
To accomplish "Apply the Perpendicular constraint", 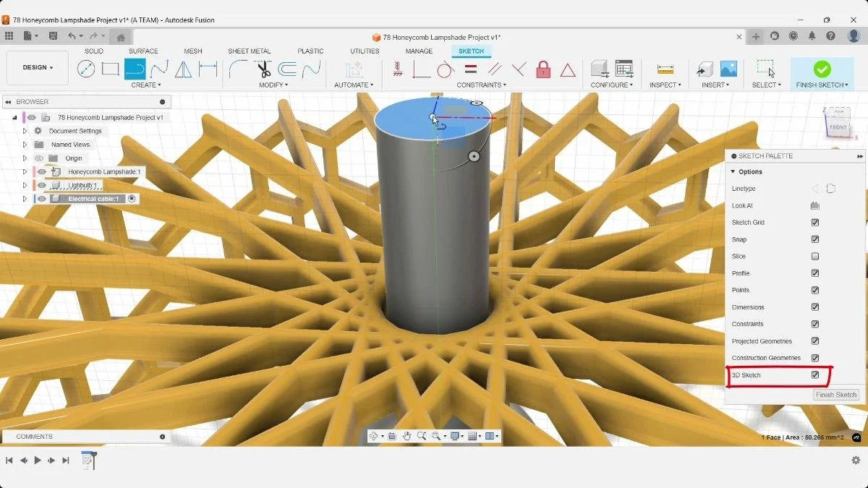I will (519, 69).
